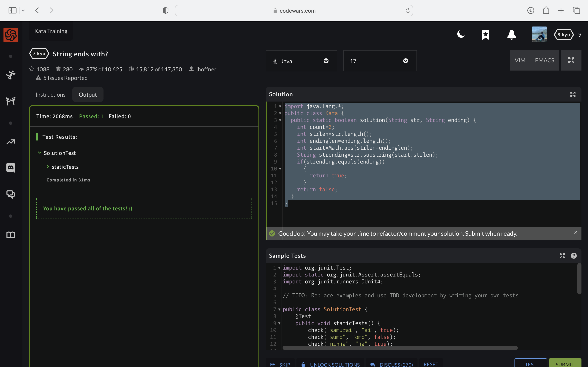Toggle EMACS editor mode
This screenshot has width=588, height=367.
[x=544, y=60]
